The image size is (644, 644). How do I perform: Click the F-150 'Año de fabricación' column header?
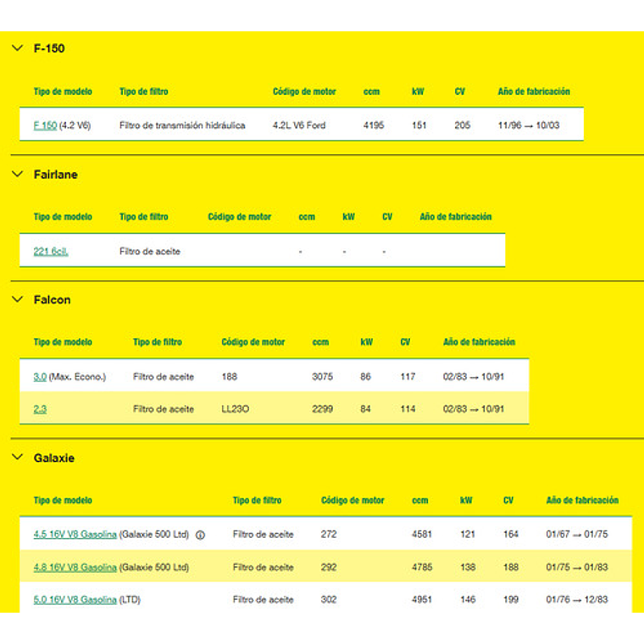click(x=533, y=92)
